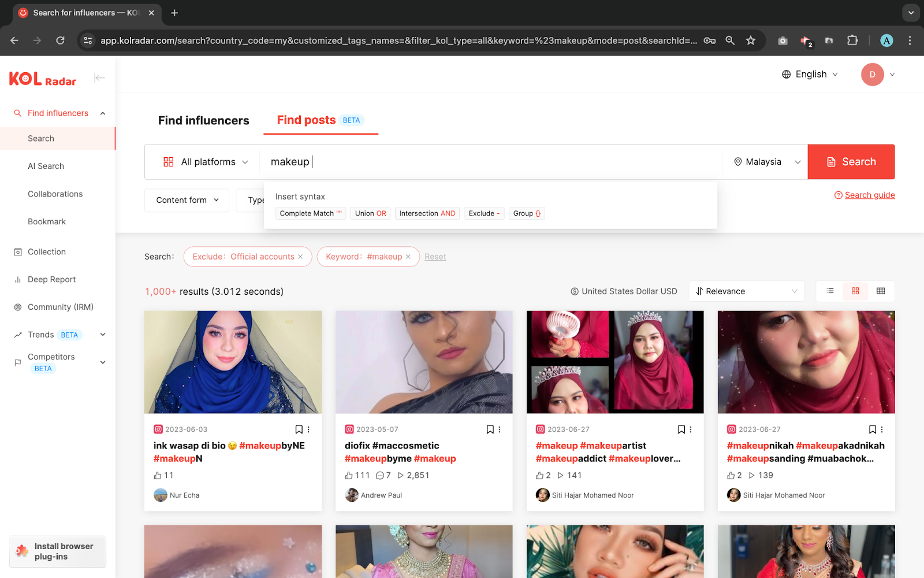Click the camera extension icon
The height and width of the screenshot is (578, 924).
[x=783, y=40]
